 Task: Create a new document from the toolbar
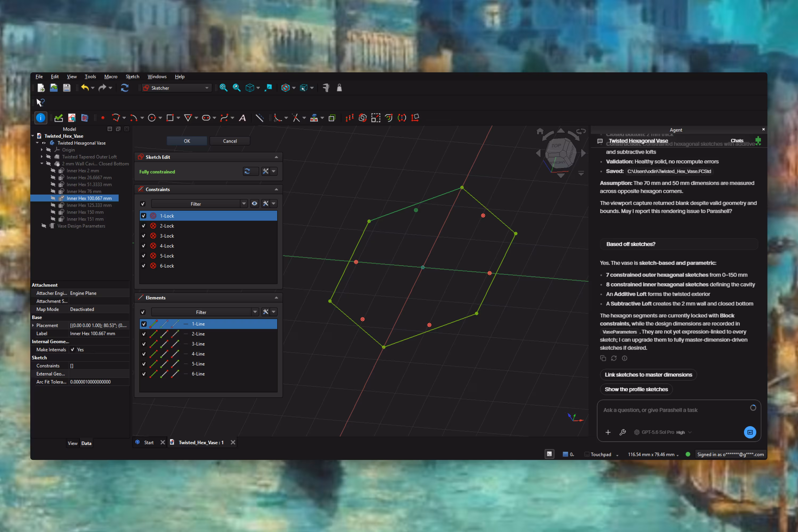(41, 88)
